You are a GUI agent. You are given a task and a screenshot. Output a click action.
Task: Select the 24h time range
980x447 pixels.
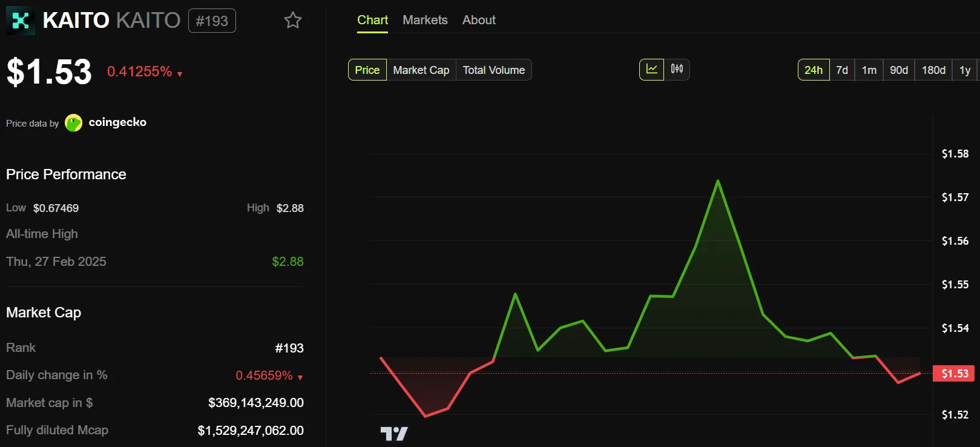click(x=814, y=70)
